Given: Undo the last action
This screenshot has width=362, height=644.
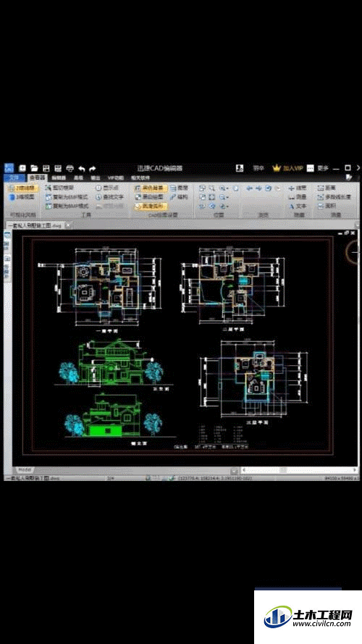Looking at the screenshot, I should (x=82, y=168).
